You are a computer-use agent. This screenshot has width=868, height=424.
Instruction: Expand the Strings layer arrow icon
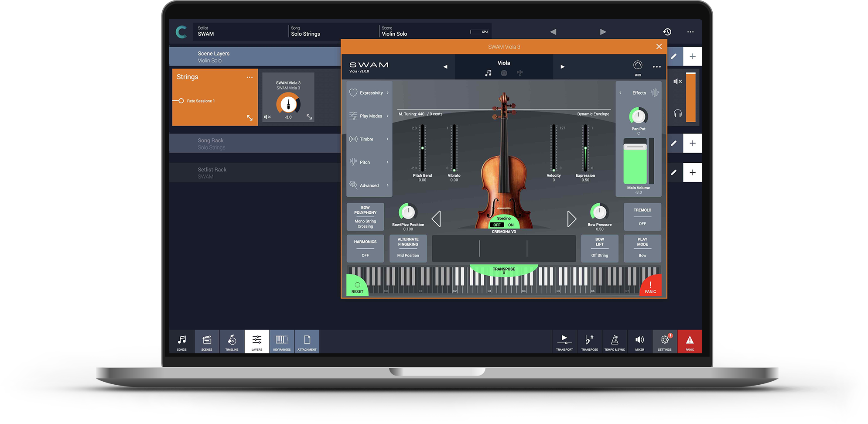point(249,118)
